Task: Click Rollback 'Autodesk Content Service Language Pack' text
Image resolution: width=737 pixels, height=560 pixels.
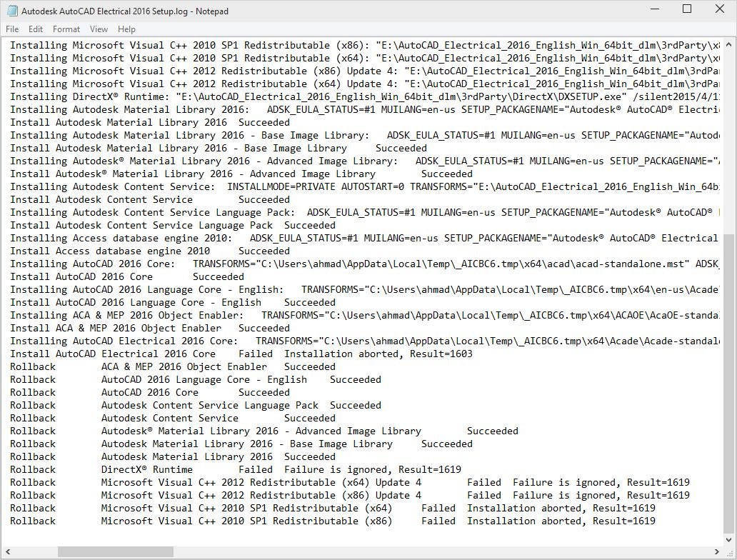Action: [210, 405]
